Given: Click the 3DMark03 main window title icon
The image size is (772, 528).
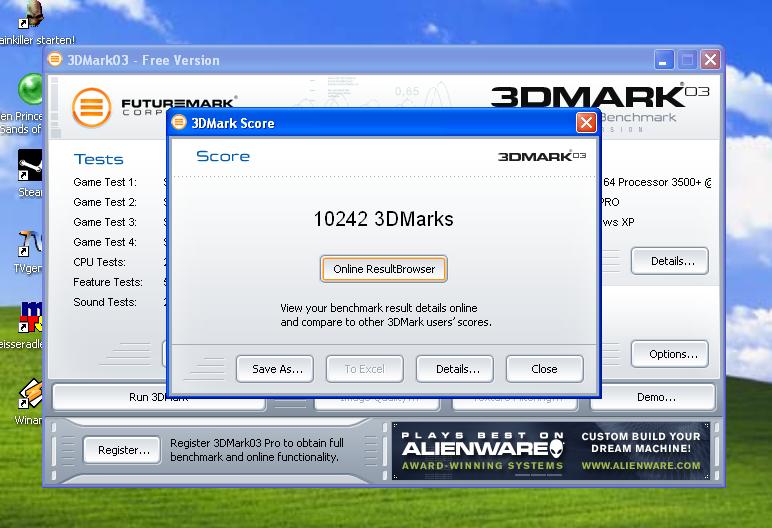Looking at the screenshot, I should (55, 60).
